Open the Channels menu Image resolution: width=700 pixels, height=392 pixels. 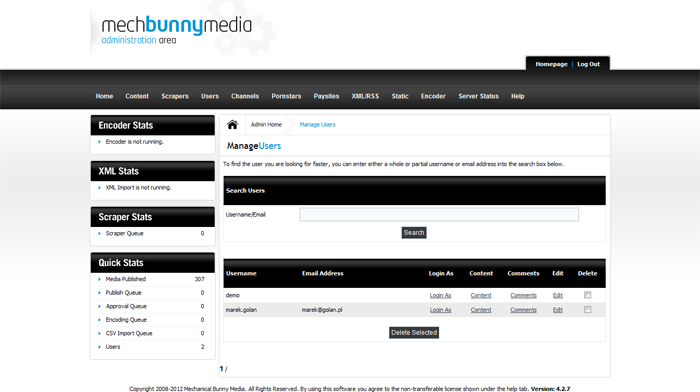pos(245,96)
